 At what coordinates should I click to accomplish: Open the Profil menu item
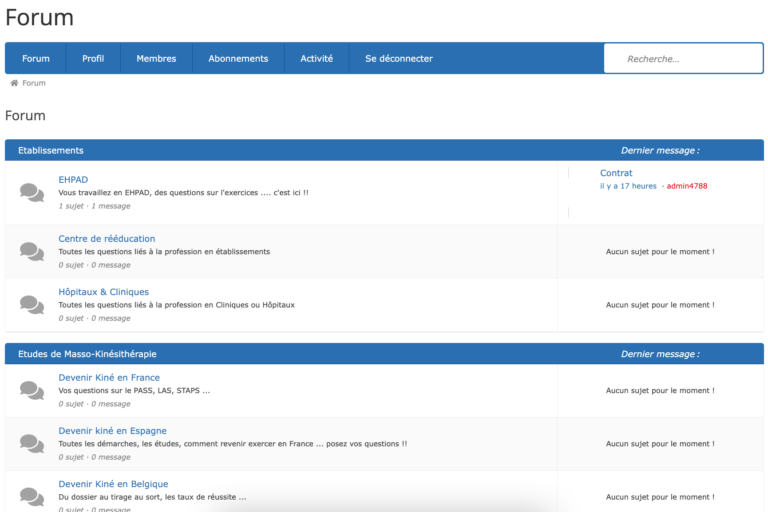pyautogui.click(x=93, y=58)
